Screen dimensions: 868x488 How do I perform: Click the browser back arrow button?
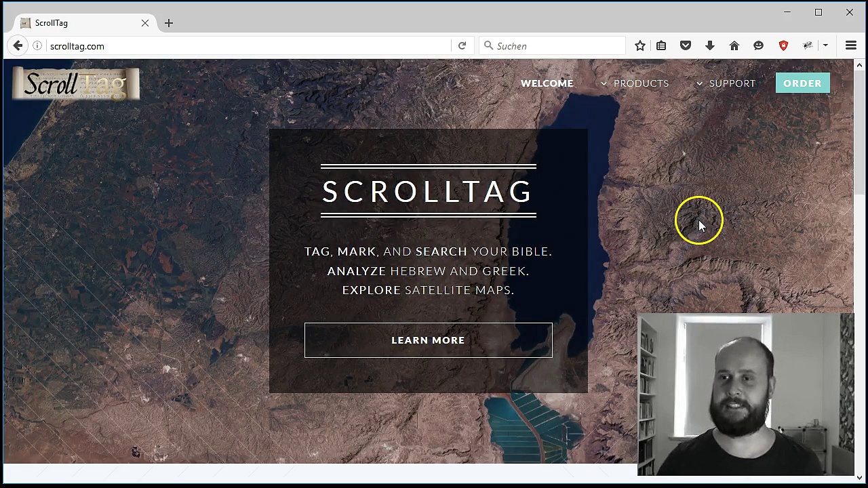pos(18,46)
